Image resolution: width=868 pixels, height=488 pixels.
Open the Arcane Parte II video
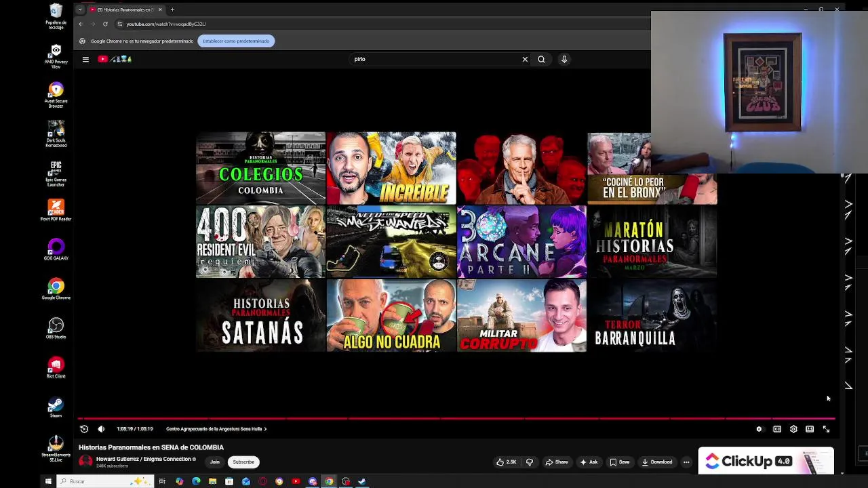click(x=521, y=242)
